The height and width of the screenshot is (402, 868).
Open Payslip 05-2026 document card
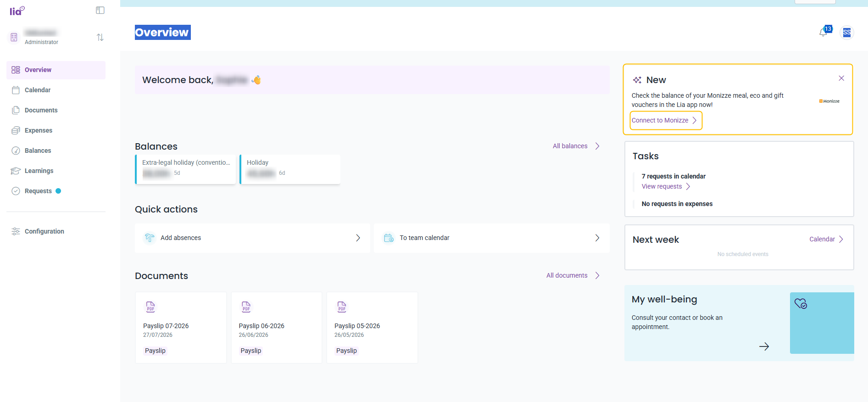tap(372, 328)
